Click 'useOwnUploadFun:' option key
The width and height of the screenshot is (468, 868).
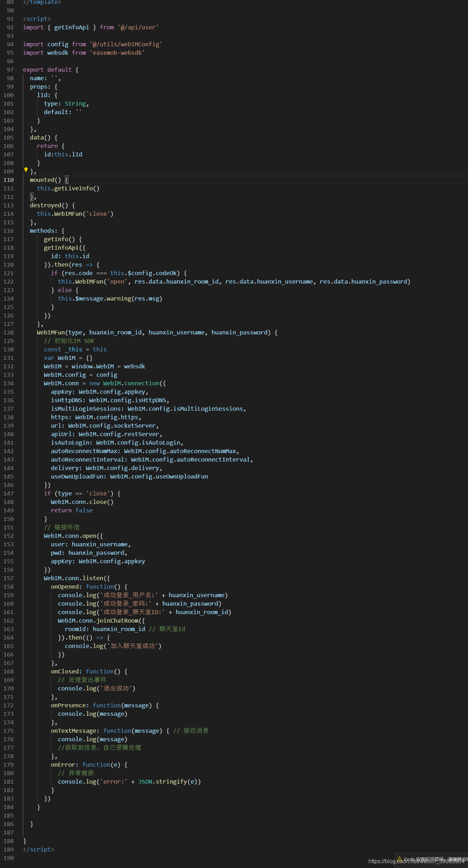79,476
